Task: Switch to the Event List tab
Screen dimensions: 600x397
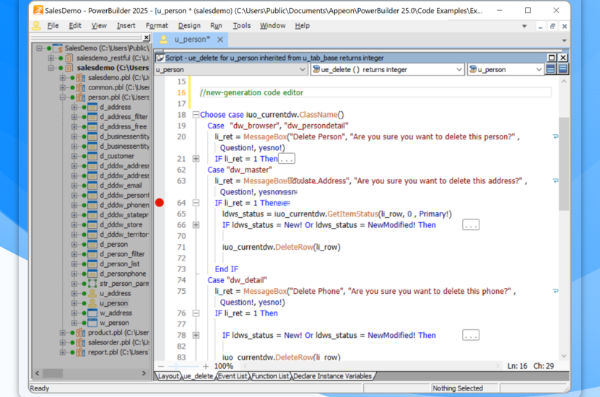Action: [x=233, y=376]
